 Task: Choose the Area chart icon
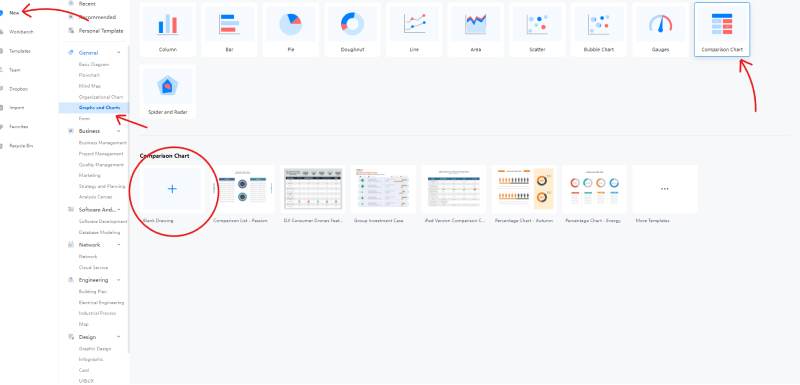tap(476, 24)
